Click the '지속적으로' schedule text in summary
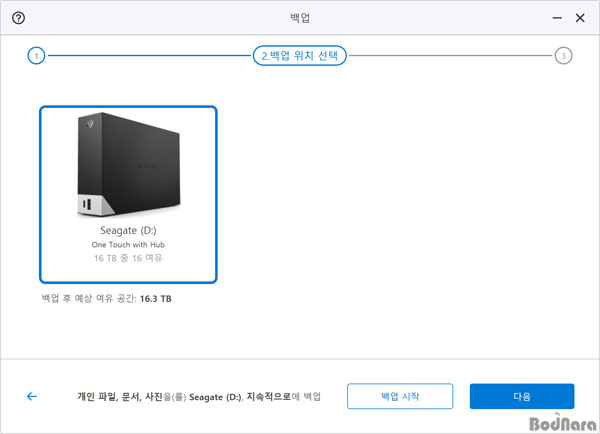 coord(269,396)
